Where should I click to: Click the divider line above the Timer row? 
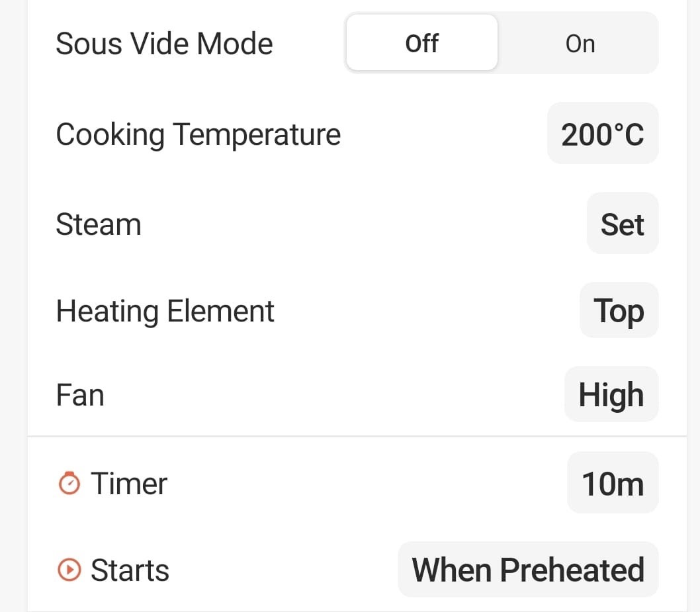click(x=357, y=437)
